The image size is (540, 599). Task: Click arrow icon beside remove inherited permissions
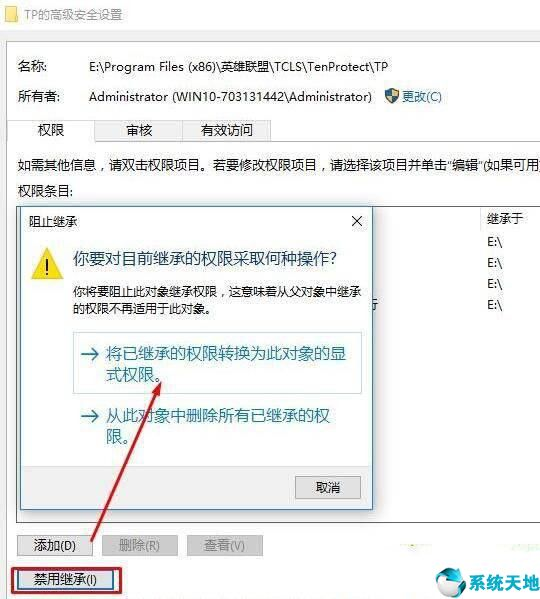point(90,416)
